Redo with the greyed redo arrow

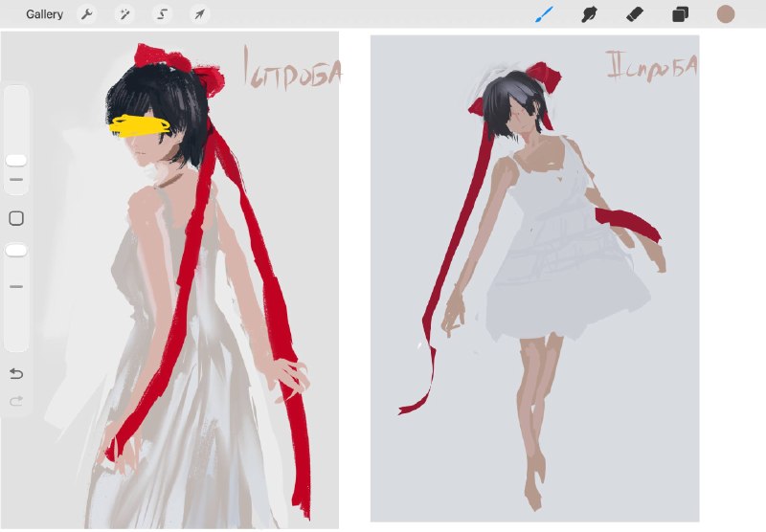tap(16, 401)
